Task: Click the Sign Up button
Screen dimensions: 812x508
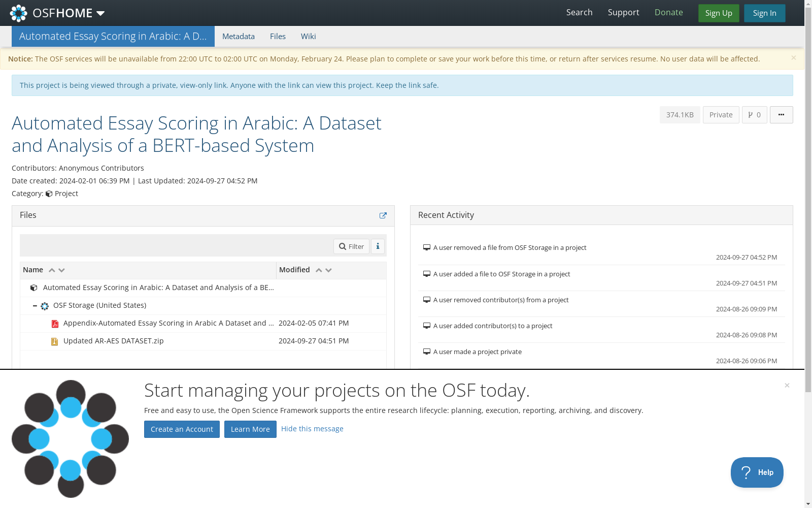Action: (x=719, y=13)
